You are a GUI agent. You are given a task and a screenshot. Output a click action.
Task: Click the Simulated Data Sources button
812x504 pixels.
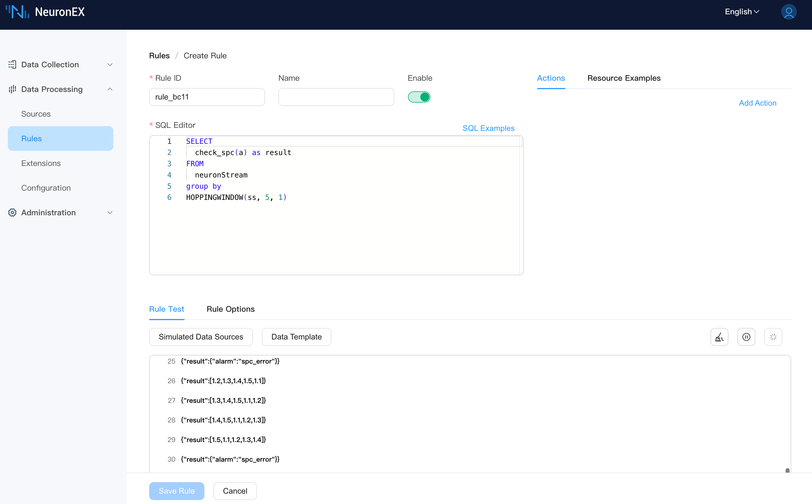[201, 337]
